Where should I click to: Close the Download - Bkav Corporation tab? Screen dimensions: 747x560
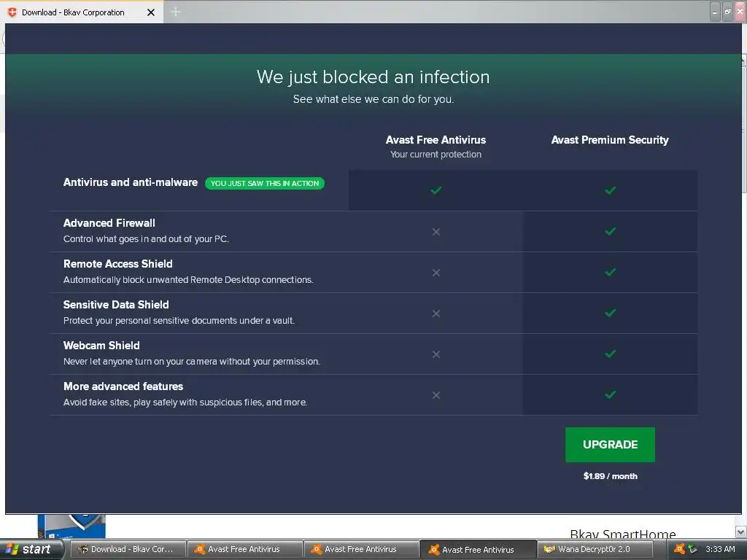pyautogui.click(x=150, y=12)
